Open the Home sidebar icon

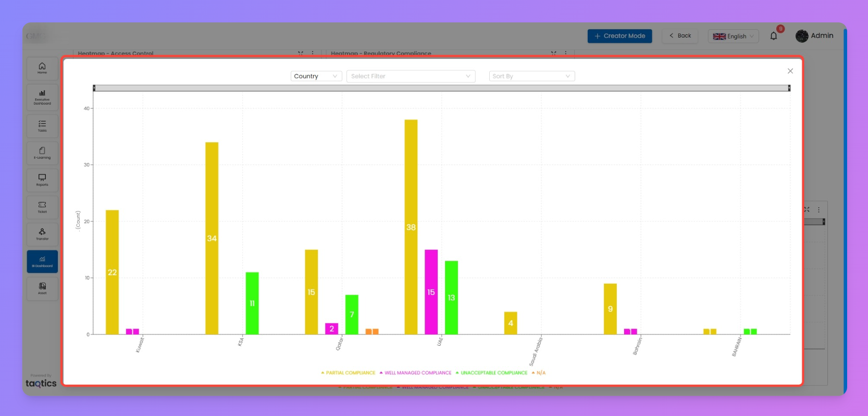coord(42,68)
